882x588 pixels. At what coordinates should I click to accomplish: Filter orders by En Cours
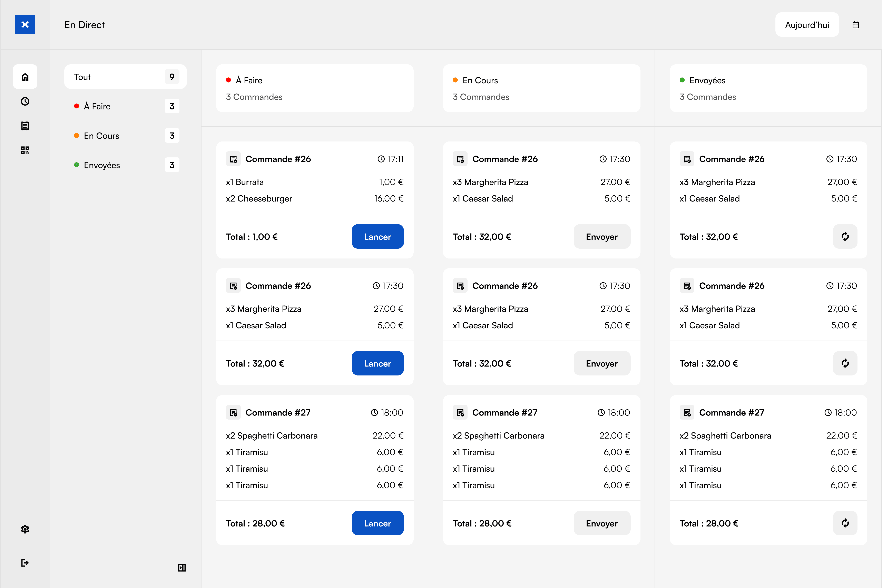[125, 136]
